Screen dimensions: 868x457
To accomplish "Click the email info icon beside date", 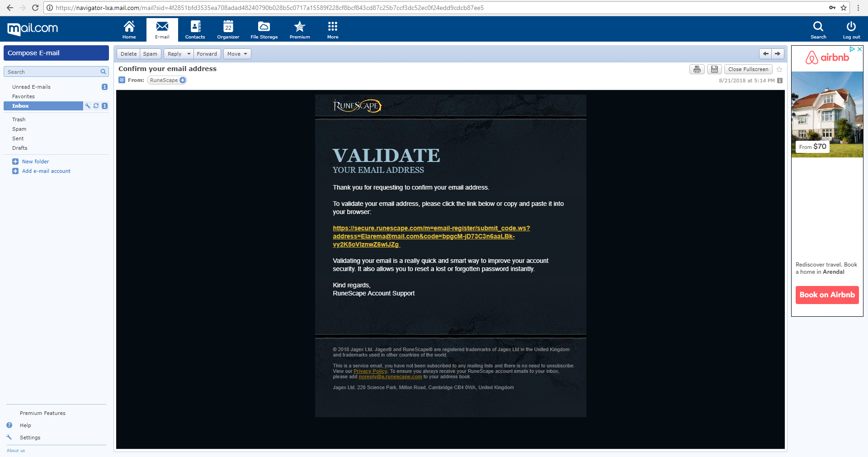I will (x=780, y=81).
